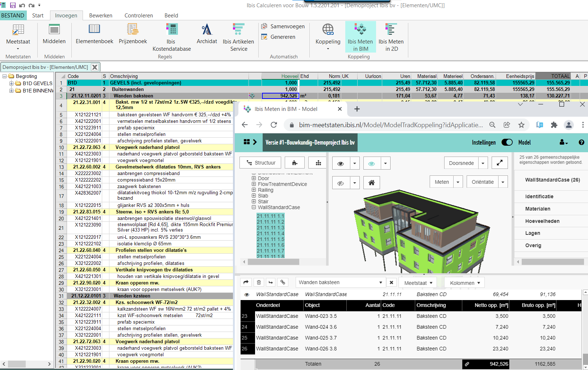588x370 pixels.
Task: Select the Hoeveel cell showing 942,526
Action: (280, 96)
